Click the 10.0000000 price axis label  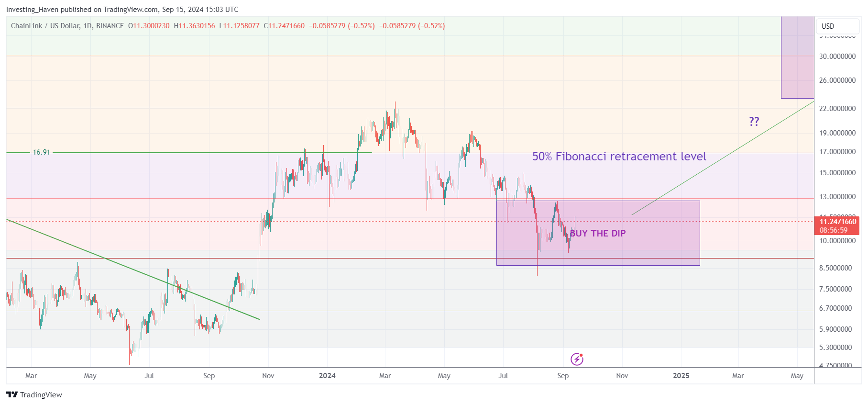pyautogui.click(x=837, y=241)
